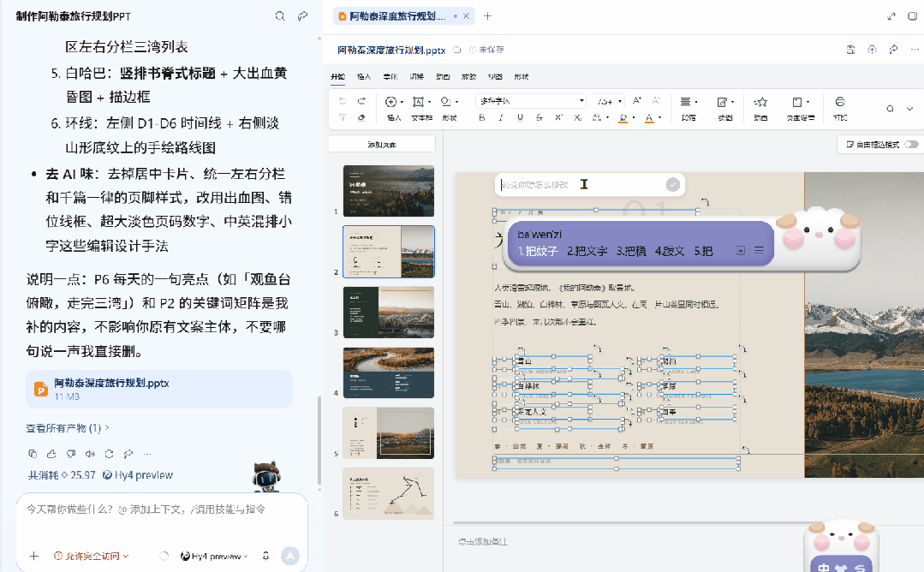The height and width of the screenshot is (572, 924).
Task: Open the first ribbon tab, underlined as active
Action: (337, 76)
